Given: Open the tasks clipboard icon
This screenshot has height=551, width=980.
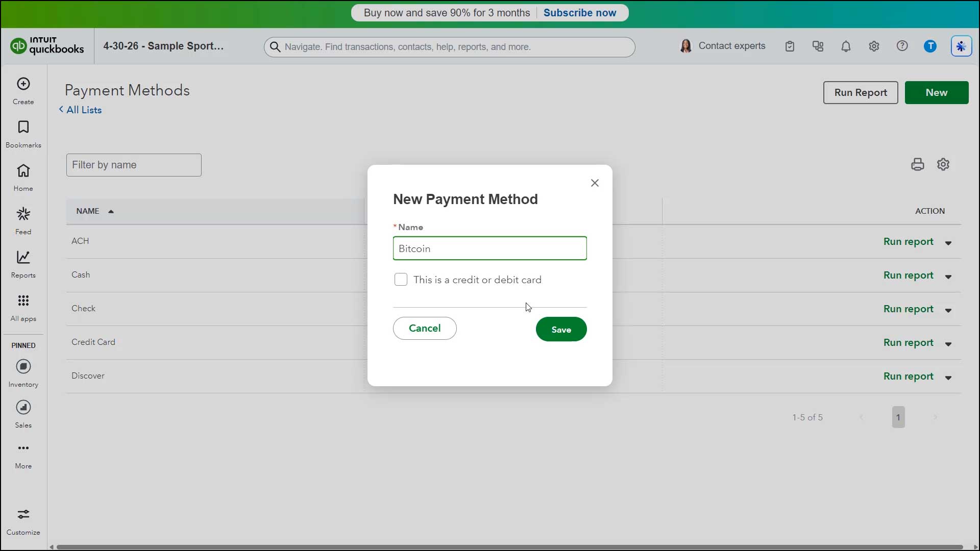Looking at the screenshot, I should click(790, 46).
